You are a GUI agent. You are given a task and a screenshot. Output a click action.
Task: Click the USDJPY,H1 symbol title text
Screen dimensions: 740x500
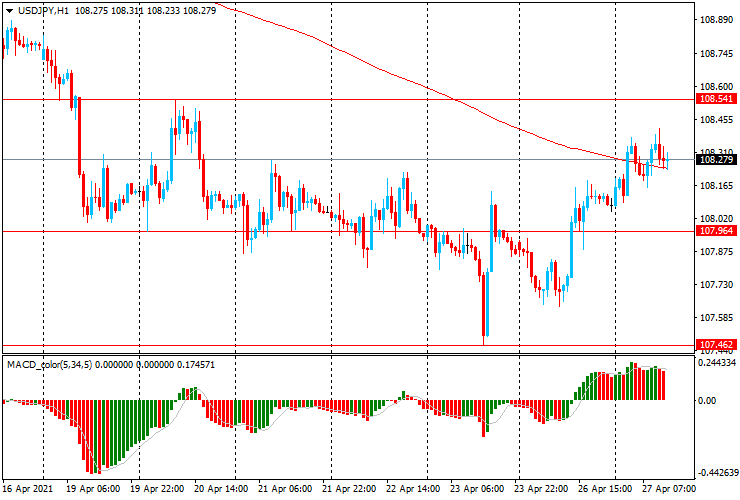coord(42,10)
